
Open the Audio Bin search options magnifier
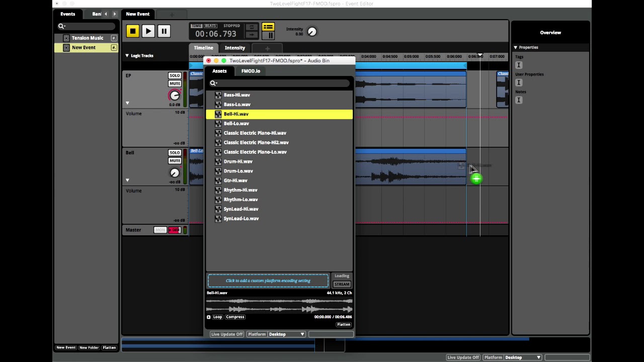[x=213, y=83]
